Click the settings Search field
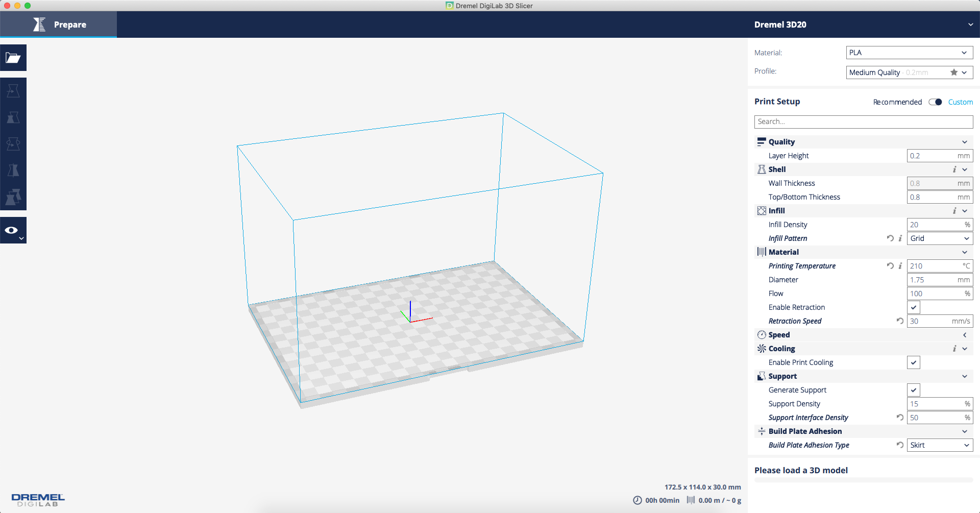980x513 pixels. (x=863, y=121)
